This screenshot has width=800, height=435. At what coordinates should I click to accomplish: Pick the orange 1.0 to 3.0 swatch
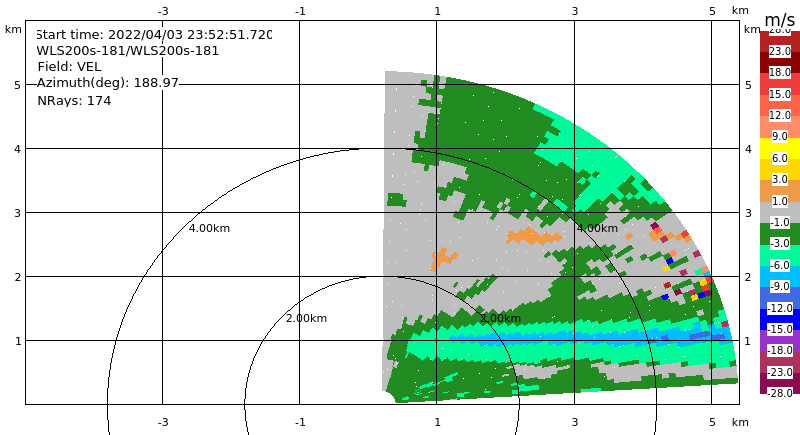(780, 191)
